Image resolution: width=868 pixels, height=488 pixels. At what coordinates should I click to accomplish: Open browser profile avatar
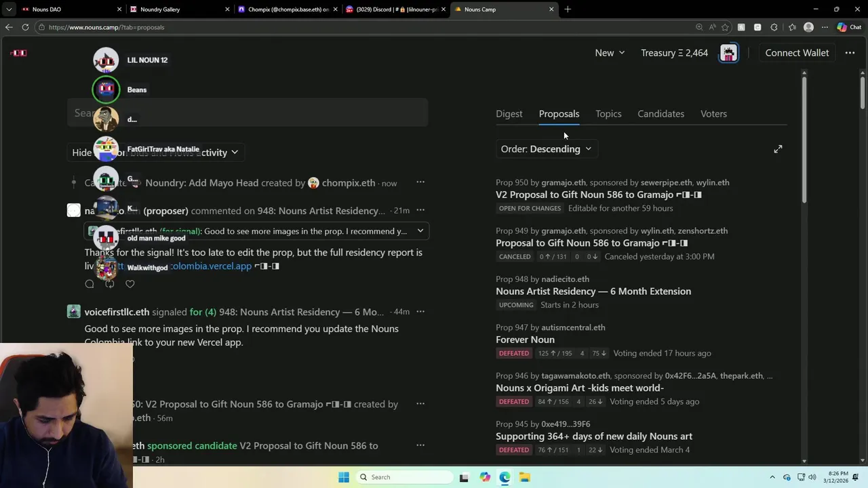(808, 27)
